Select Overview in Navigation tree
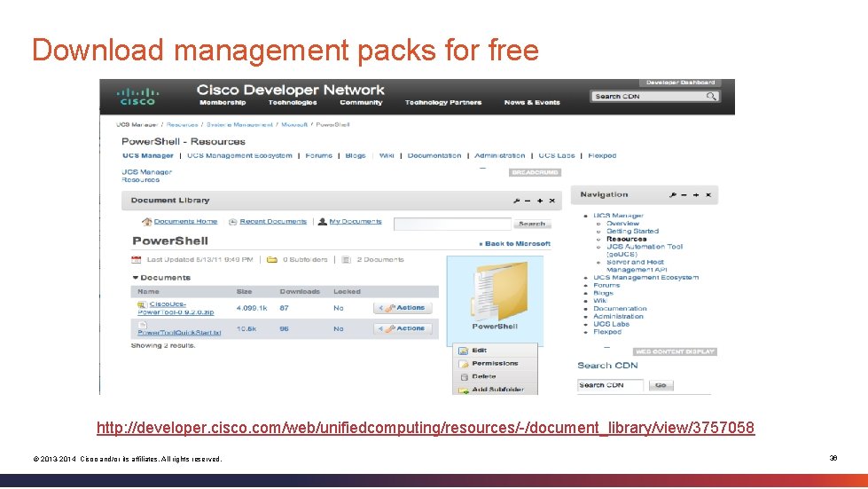Image resolution: width=868 pixels, height=489 pixels. pos(622,224)
